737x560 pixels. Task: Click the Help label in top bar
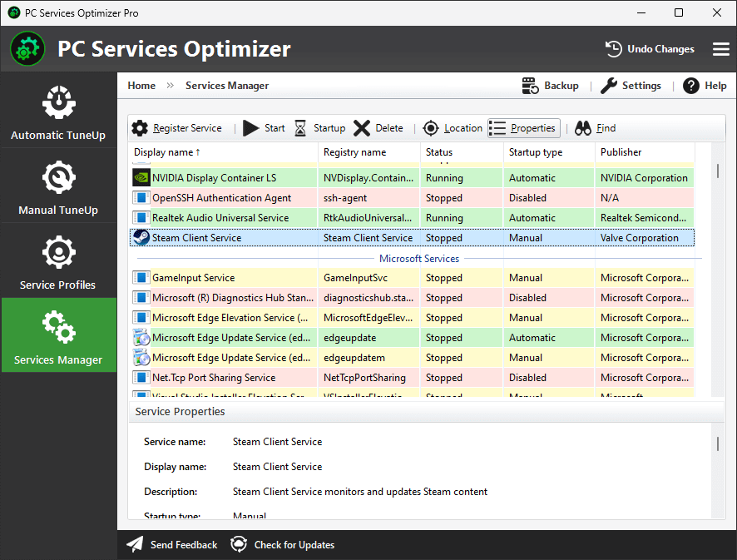(715, 86)
